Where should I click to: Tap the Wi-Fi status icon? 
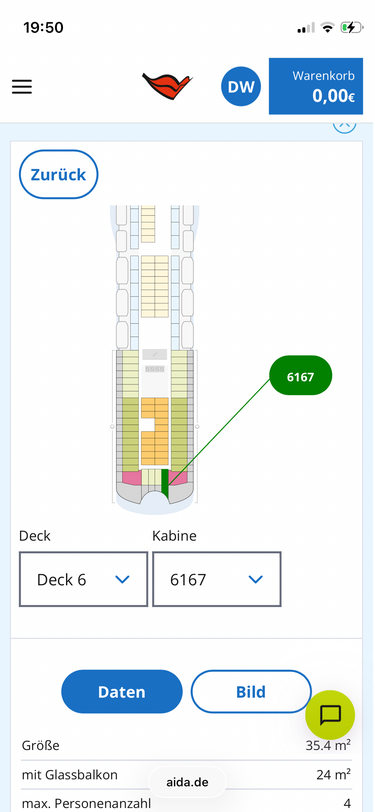pos(327,27)
